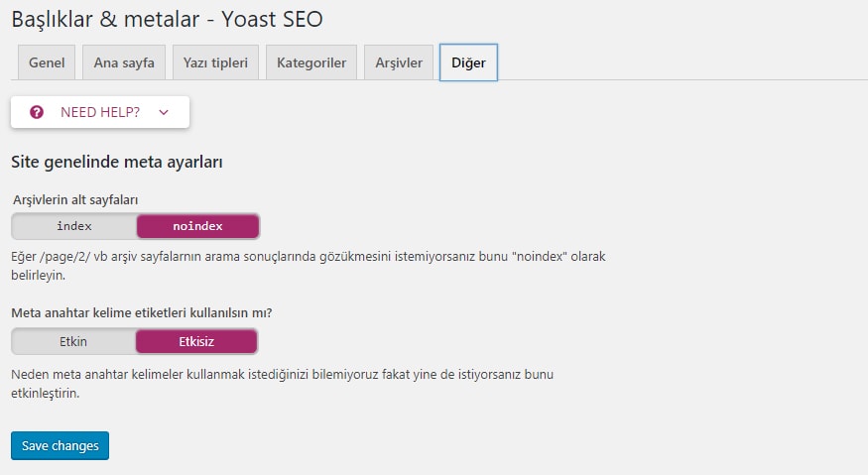This screenshot has height=475, width=868.
Task: Click the question mark help icon
Action: [x=37, y=112]
